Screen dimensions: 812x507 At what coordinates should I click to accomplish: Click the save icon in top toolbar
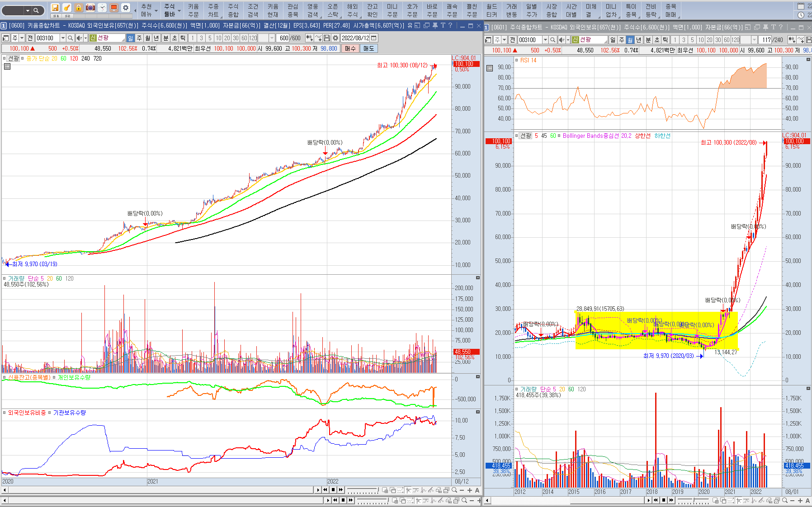point(55,8)
